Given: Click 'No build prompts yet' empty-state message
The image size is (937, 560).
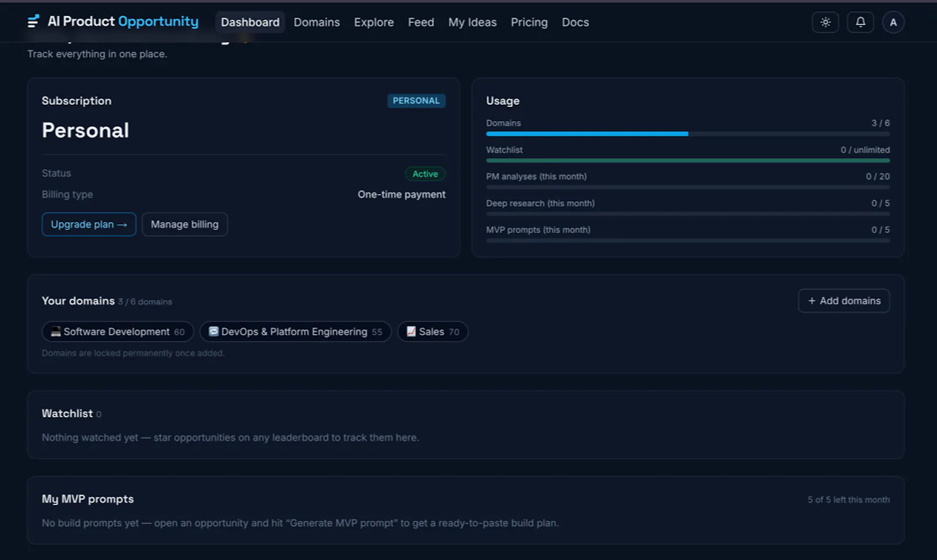Looking at the screenshot, I should 300,523.
